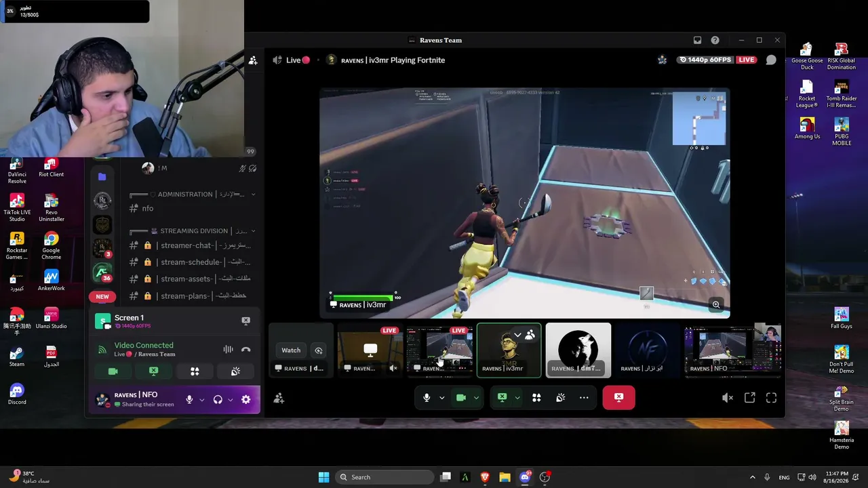Image resolution: width=868 pixels, height=488 pixels.
Task: Open Activities from the voice panel
Action: (x=195, y=371)
